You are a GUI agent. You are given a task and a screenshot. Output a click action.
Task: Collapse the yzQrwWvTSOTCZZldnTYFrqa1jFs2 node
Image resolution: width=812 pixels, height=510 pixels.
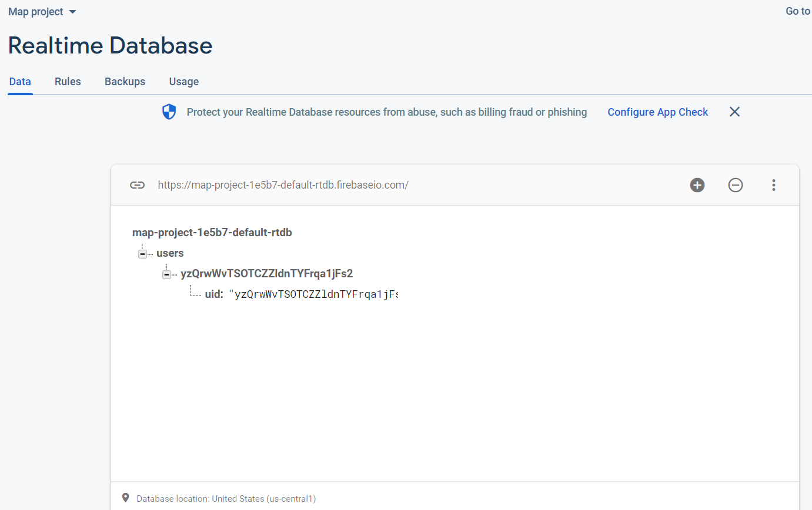point(166,274)
